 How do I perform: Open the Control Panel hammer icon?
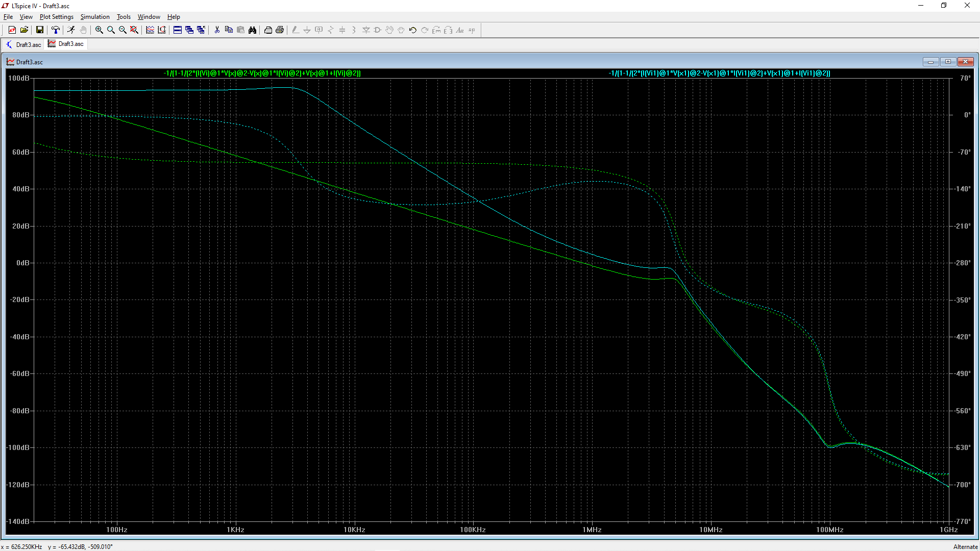[56, 30]
